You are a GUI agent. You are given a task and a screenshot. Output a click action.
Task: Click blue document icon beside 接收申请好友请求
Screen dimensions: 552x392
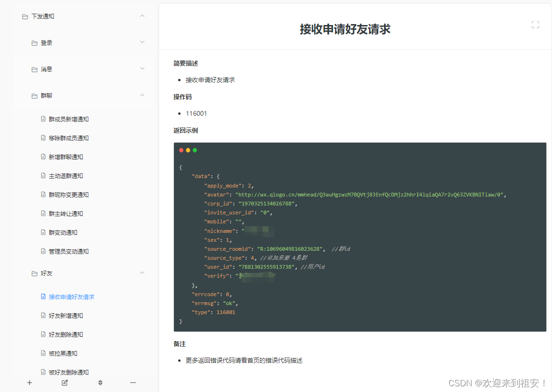coord(43,297)
